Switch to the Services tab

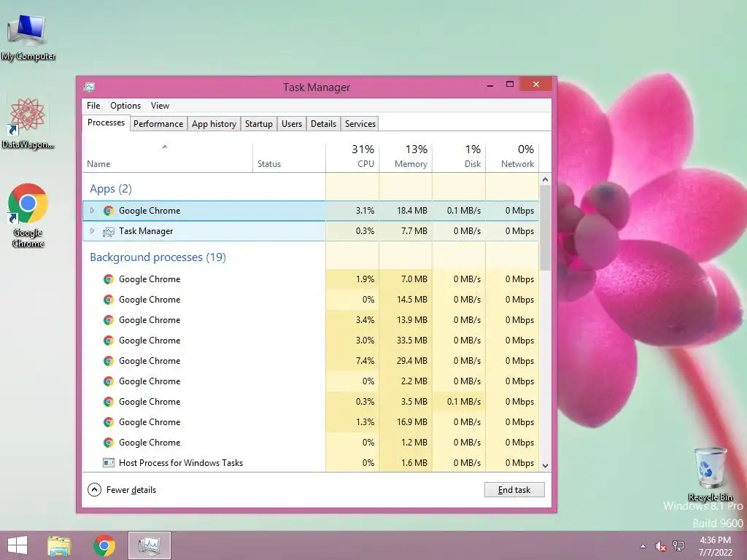click(360, 124)
